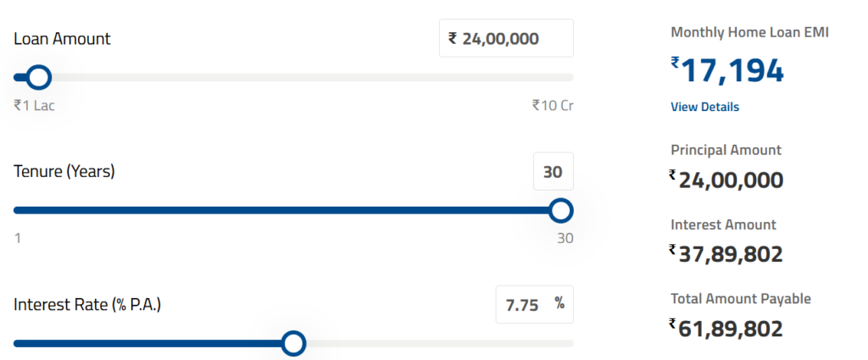Image resolution: width=868 pixels, height=360 pixels.
Task: Click the Monthly EMI value 17,194
Action: click(732, 71)
